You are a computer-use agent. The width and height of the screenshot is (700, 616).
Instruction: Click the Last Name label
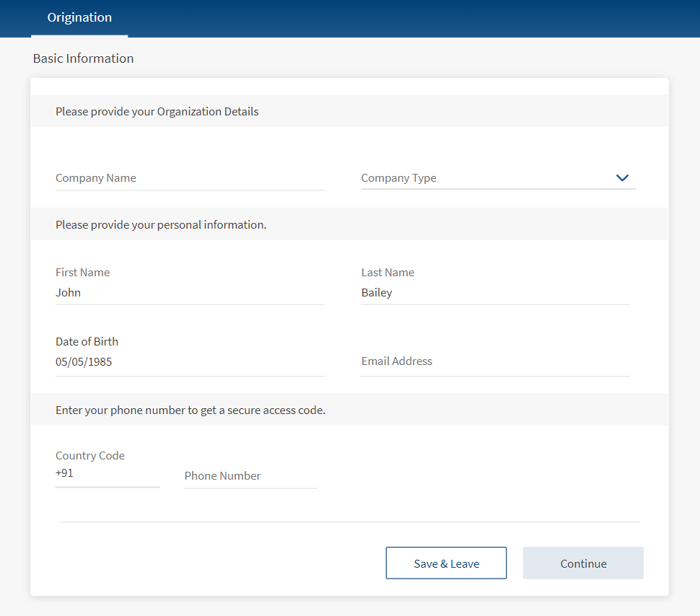point(388,272)
